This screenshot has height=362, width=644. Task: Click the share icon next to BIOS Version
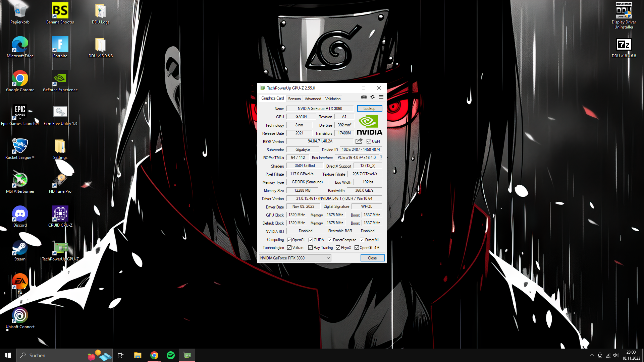tap(358, 141)
